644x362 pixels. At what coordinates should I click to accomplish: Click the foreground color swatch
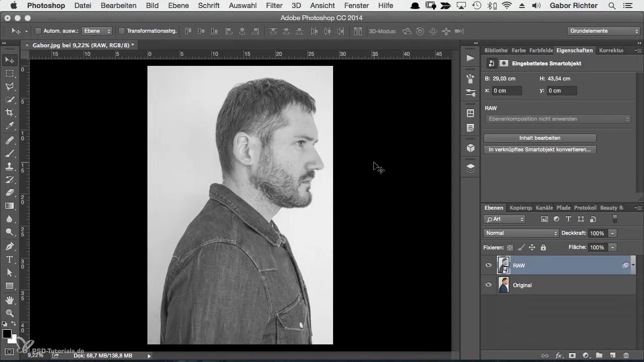7,334
